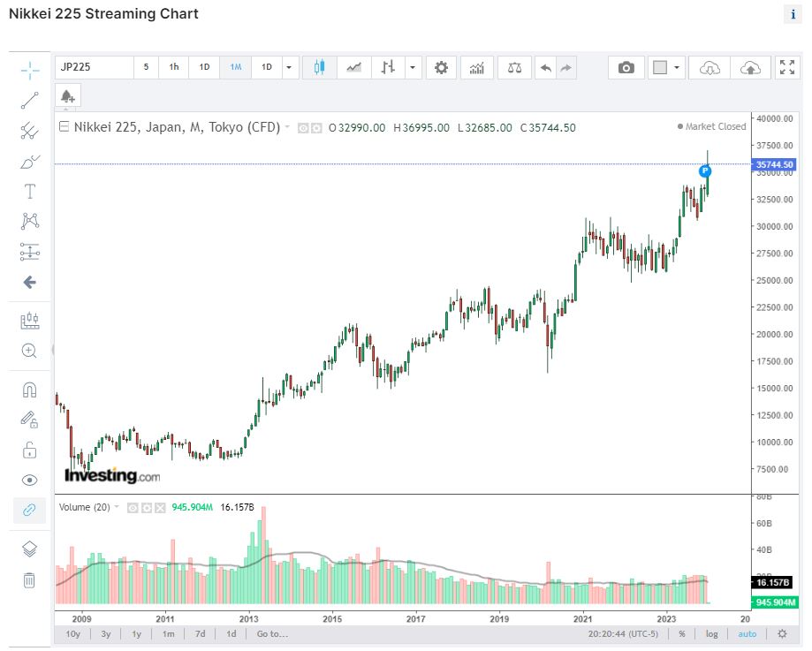
Task: Select the 1h interval tab
Action: point(174,67)
